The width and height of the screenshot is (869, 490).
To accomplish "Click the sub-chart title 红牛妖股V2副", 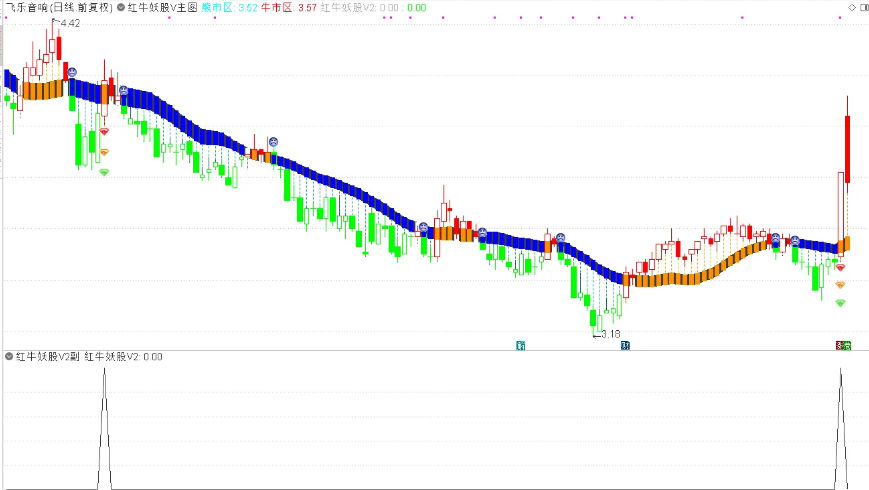I will click(48, 356).
